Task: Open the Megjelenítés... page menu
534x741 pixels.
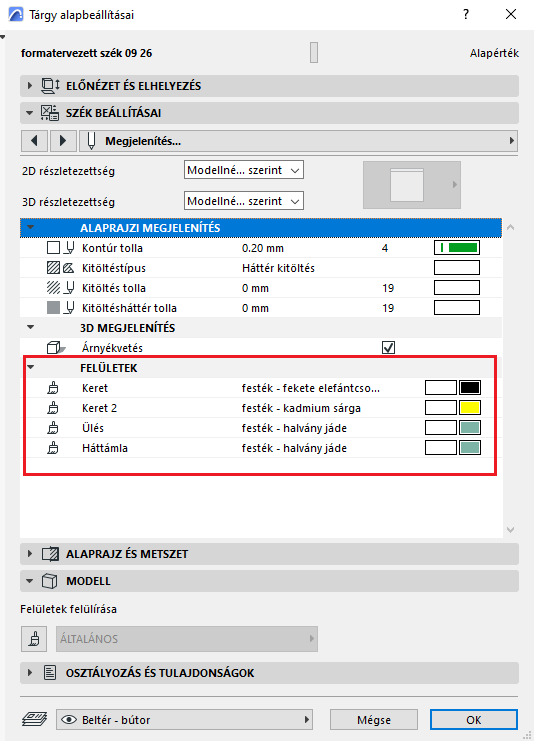Action: (298, 141)
